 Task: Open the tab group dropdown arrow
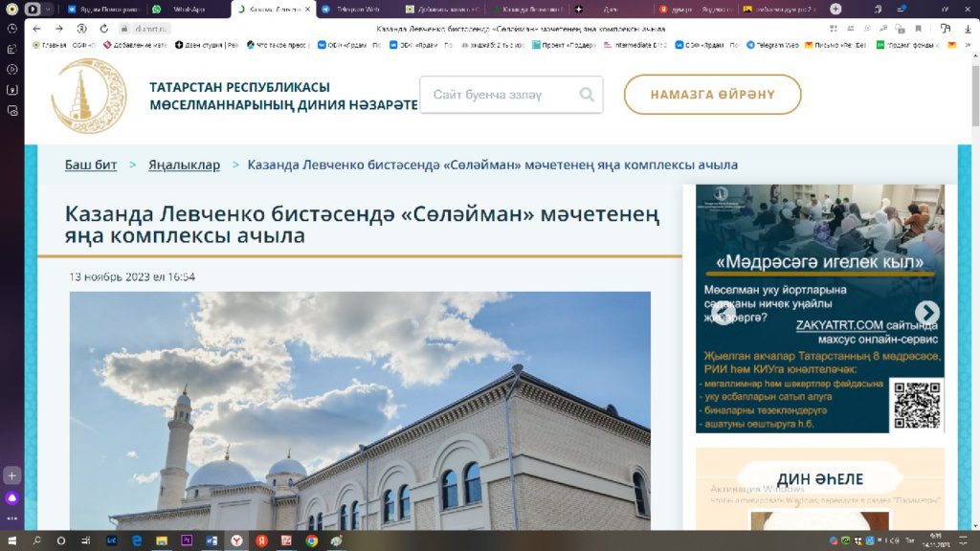pyautogui.click(x=48, y=9)
